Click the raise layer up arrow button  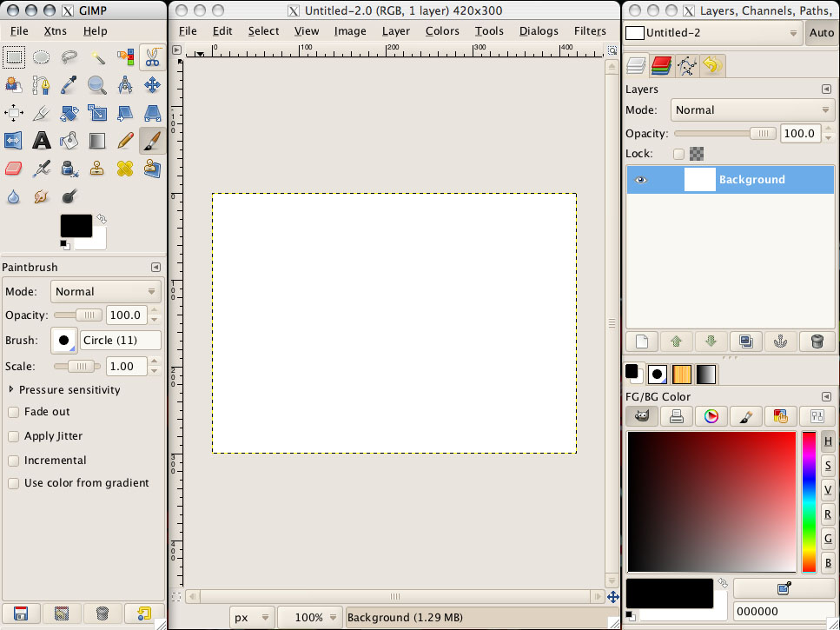[x=676, y=342]
